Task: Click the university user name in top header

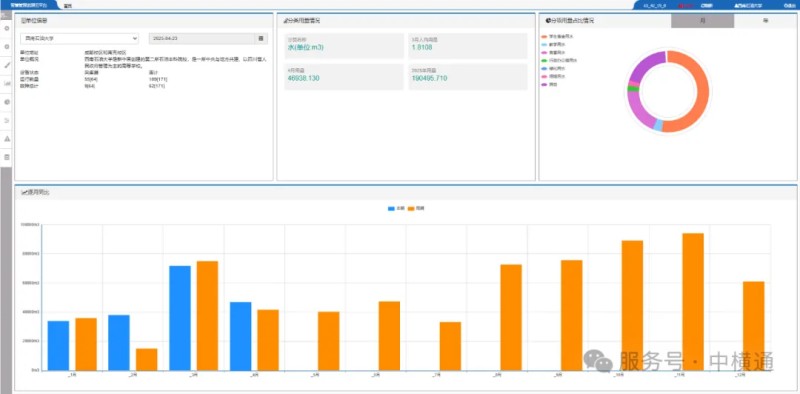Action: click(x=748, y=6)
